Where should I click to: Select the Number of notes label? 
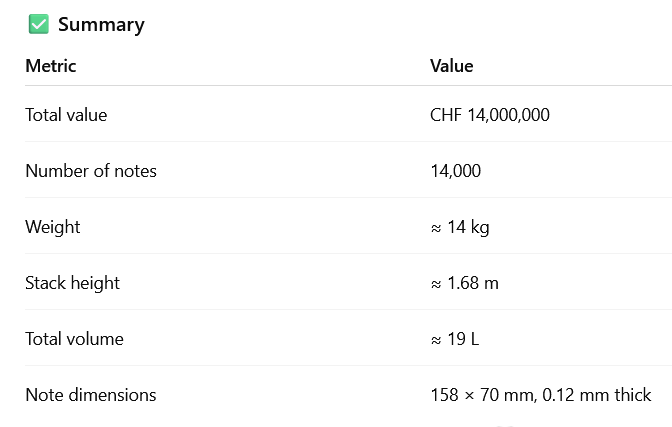[91, 171]
